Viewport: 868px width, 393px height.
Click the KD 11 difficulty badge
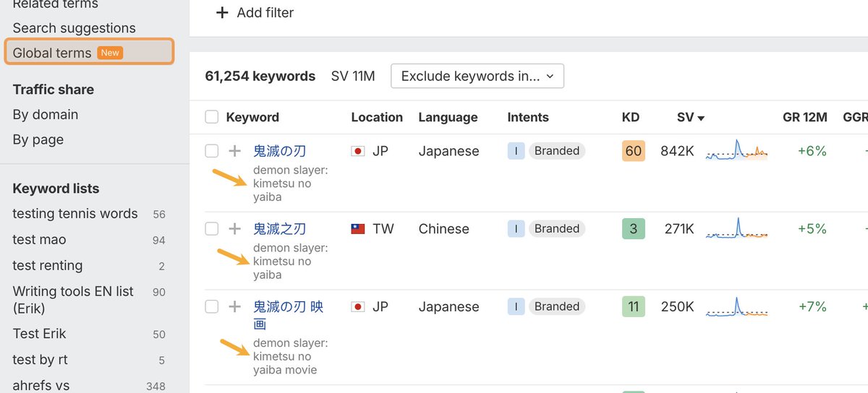click(633, 307)
